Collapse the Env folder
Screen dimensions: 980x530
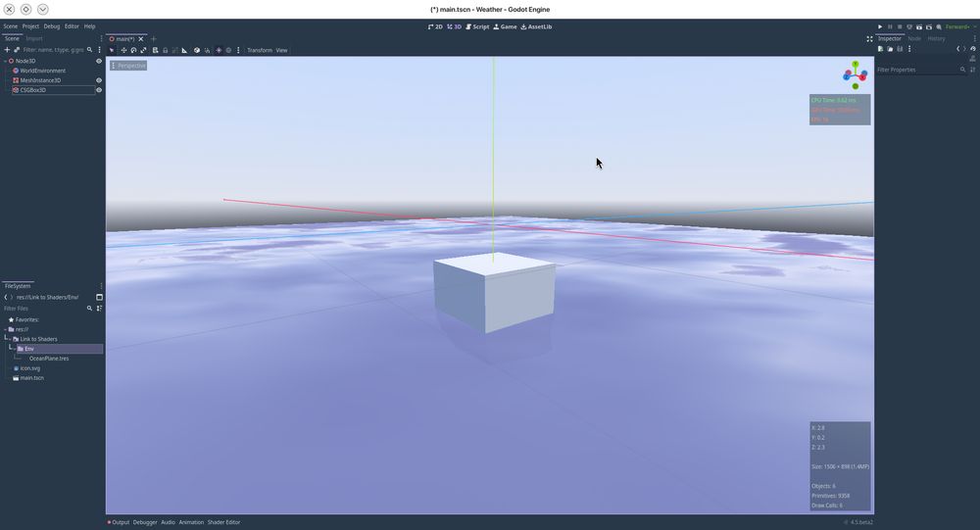[15, 349]
